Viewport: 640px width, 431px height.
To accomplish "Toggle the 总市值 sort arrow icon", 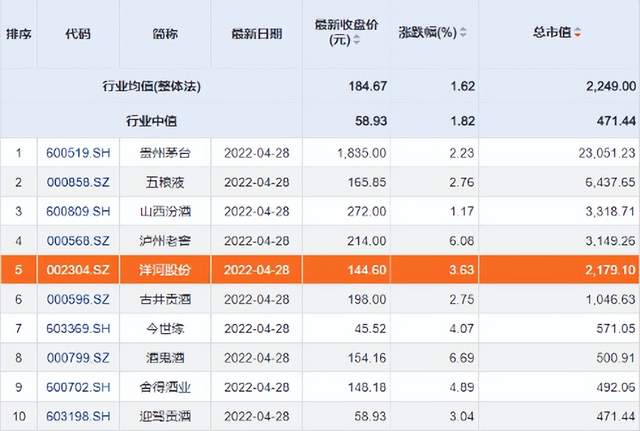I will (x=578, y=33).
